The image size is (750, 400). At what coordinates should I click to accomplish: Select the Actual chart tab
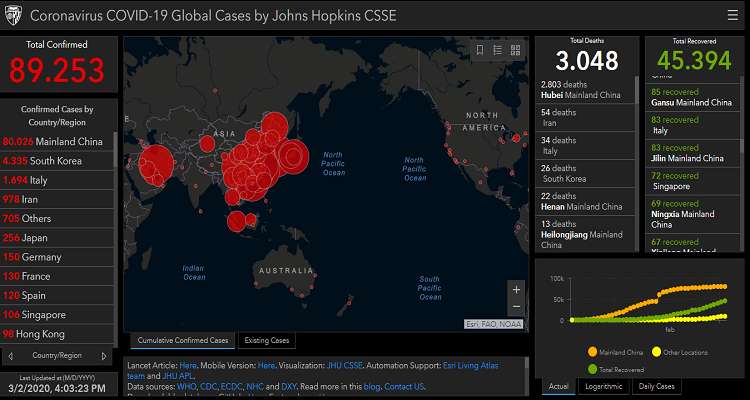click(559, 386)
